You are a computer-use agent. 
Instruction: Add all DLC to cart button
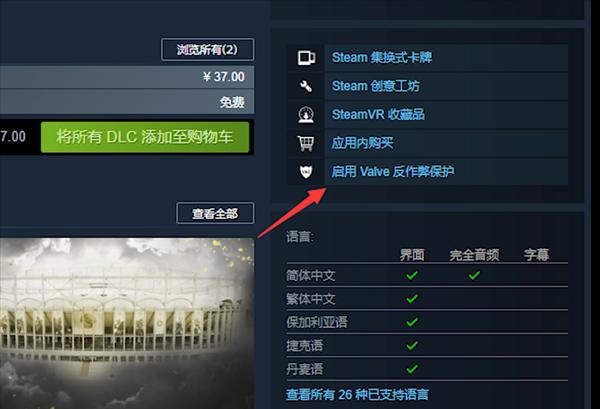(145, 137)
